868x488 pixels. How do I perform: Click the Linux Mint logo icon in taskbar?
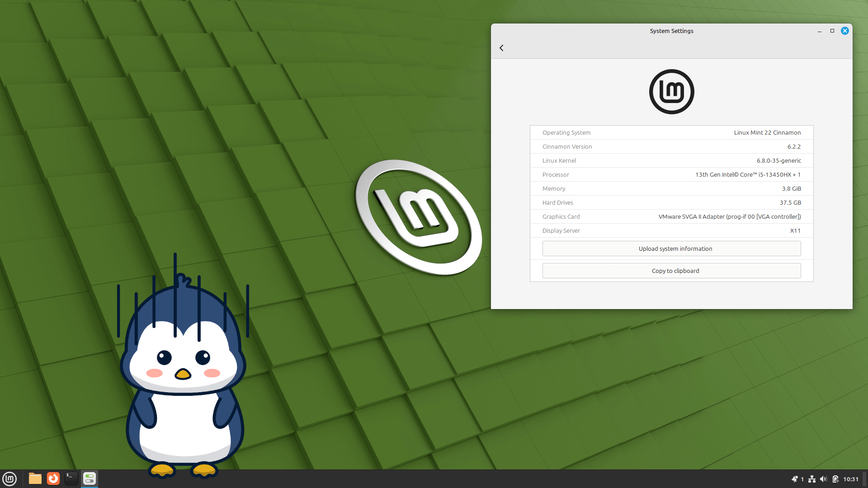(x=10, y=479)
